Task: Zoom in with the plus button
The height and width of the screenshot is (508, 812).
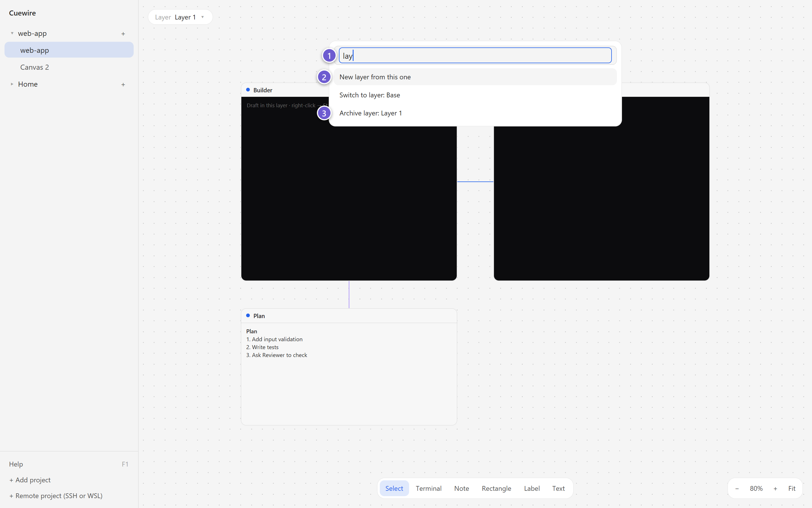Action: 775,489
